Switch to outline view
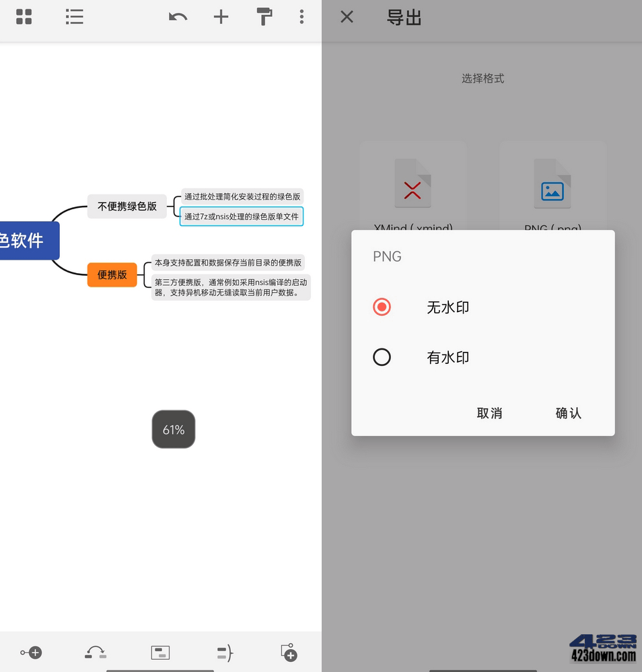Image resolution: width=642 pixels, height=672 pixels. [x=74, y=17]
